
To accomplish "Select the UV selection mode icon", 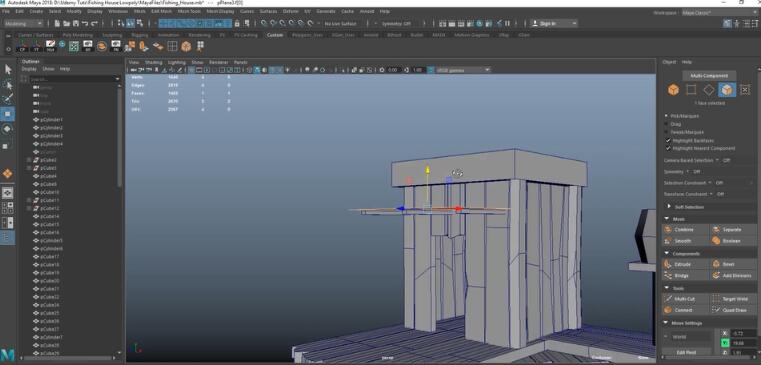I will click(x=745, y=90).
